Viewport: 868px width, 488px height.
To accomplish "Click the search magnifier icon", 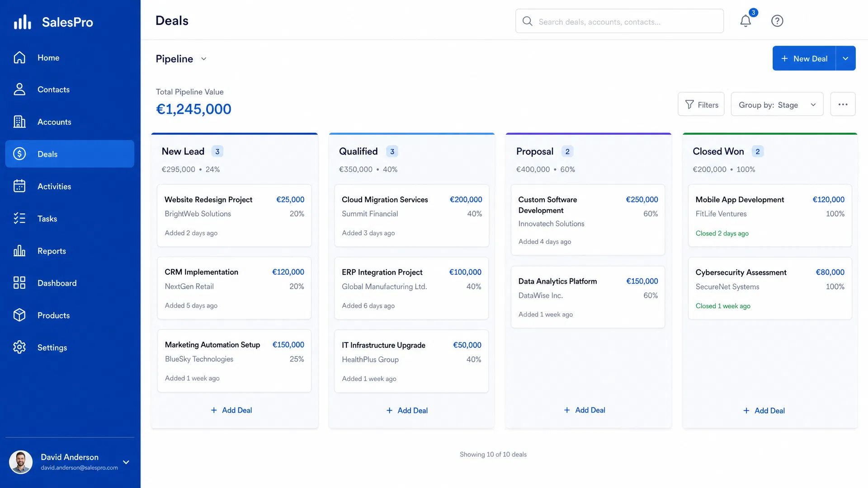I will (x=527, y=21).
